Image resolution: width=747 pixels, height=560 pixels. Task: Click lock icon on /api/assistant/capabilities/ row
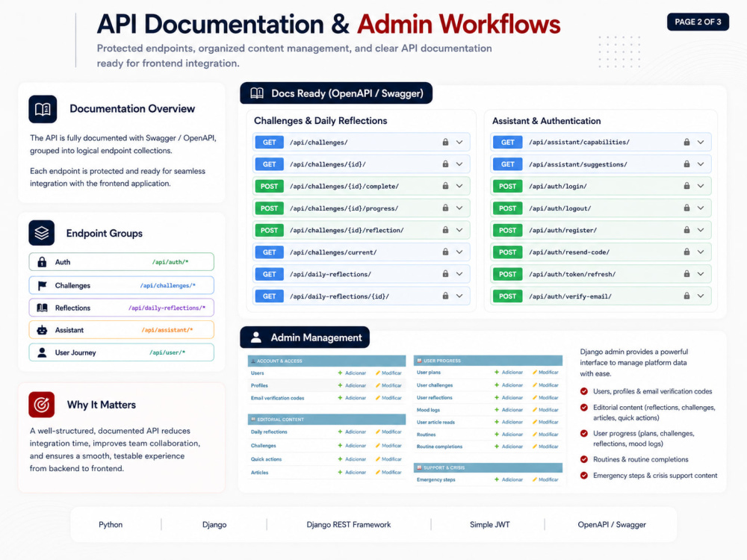point(686,142)
